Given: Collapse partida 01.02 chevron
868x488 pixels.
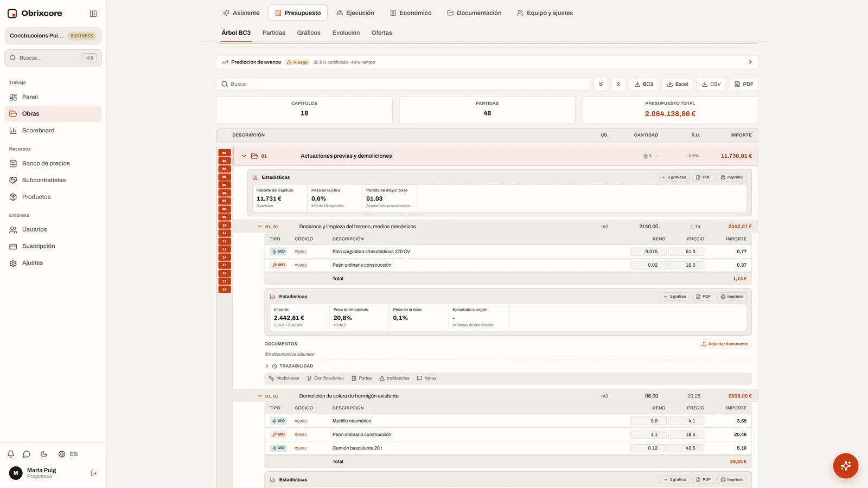Looking at the screenshot, I should [x=260, y=396].
